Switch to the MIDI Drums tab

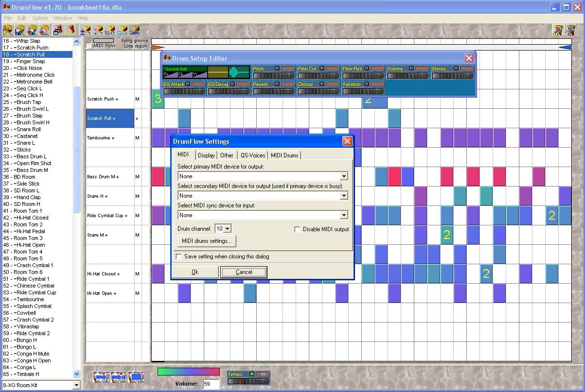tap(284, 155)
